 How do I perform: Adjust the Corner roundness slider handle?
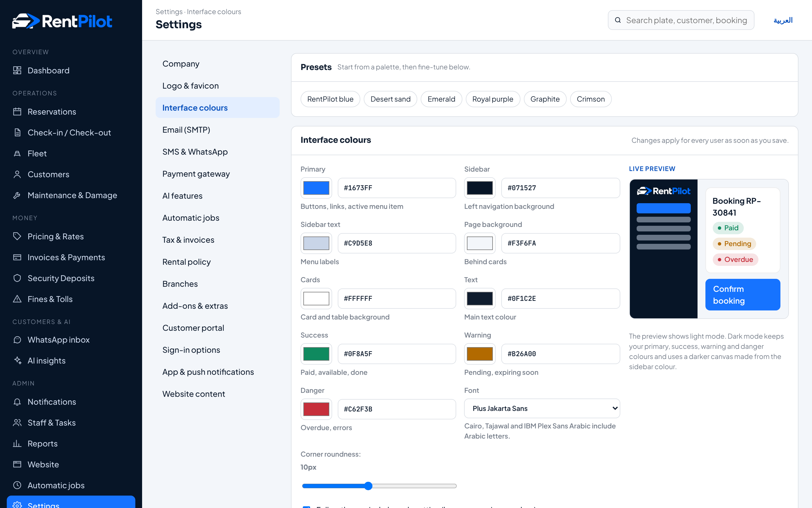(x=368, y=486)
